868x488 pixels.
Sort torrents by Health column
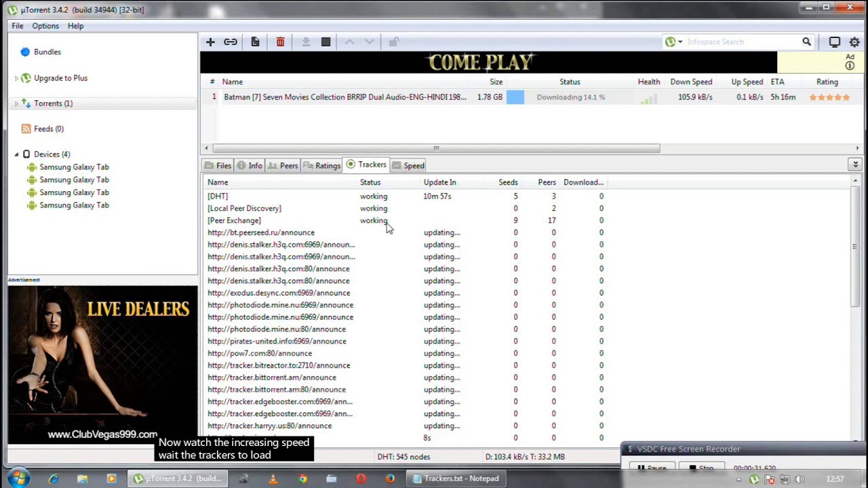pyautogui.click(x=649, y=82)
